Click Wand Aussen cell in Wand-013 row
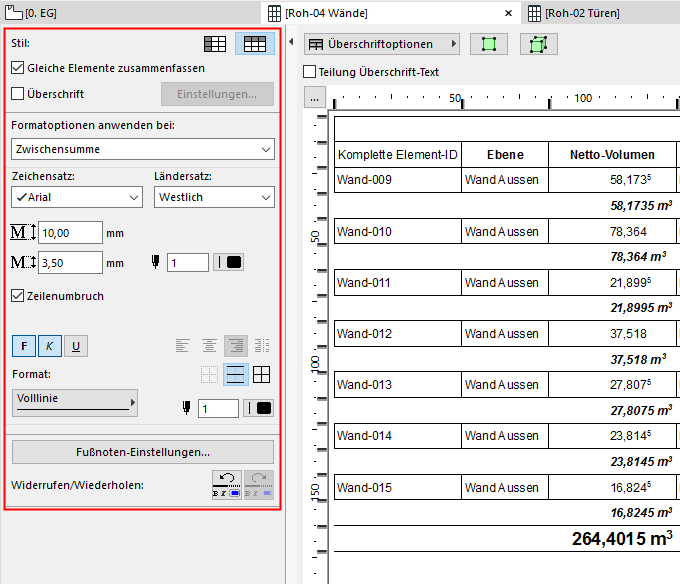The height and width of the screenshot is (584, 680). point(505,385)
